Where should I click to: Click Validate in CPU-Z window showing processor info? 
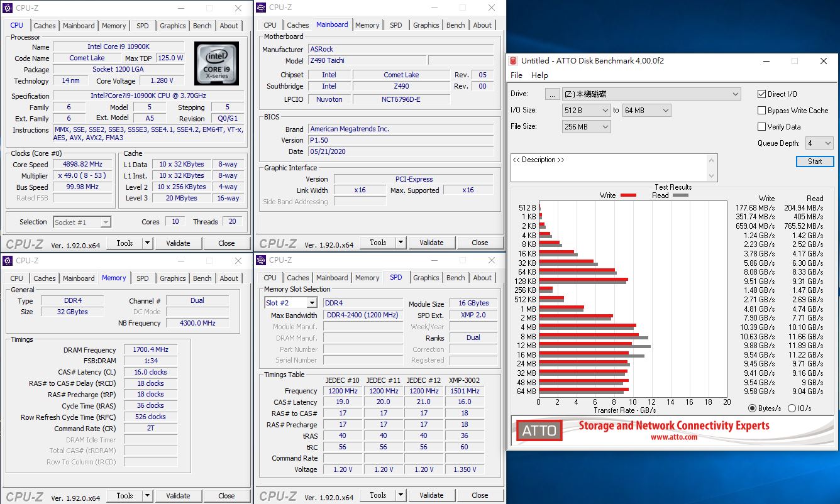click(x=178, y=243)
